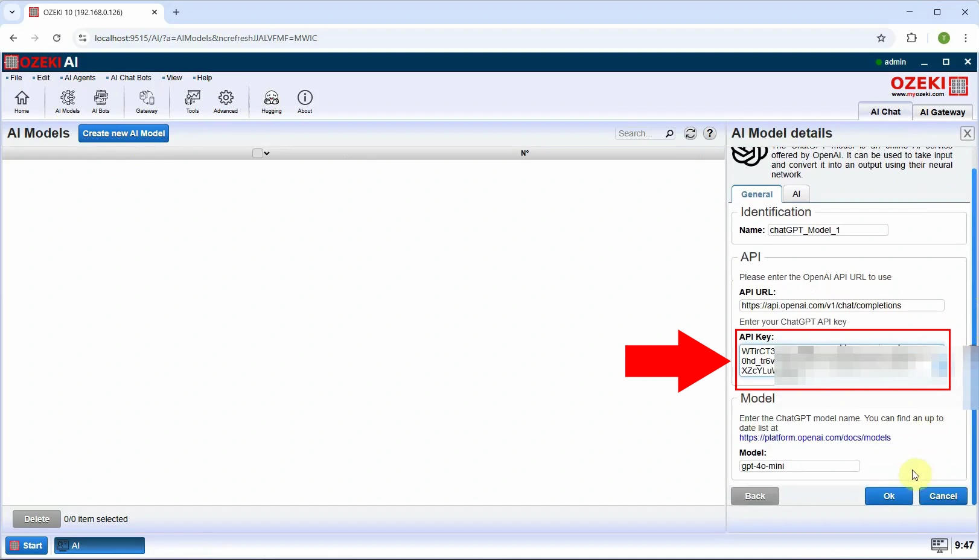Maximize the Ozeki AI inner window
Image resolution: width=979 pixels, height=560 pixels.
tap(946, 62)
